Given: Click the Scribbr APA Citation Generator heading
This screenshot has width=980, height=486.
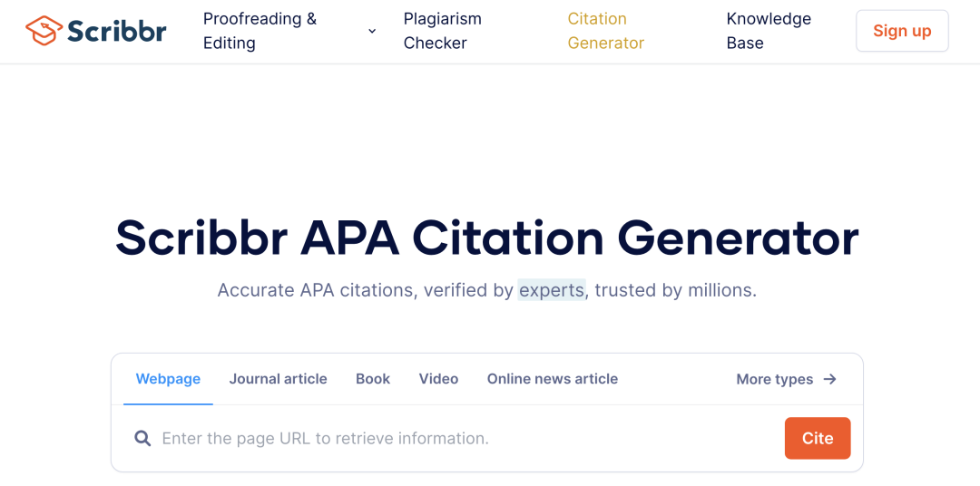Looking at the screenshot, I should [487, 238].
